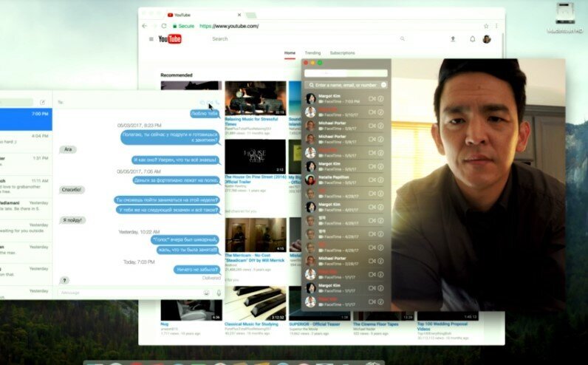Click the House on Pine Street thumbnail
This screenshot has height=365, width=588.
(256, 157)
